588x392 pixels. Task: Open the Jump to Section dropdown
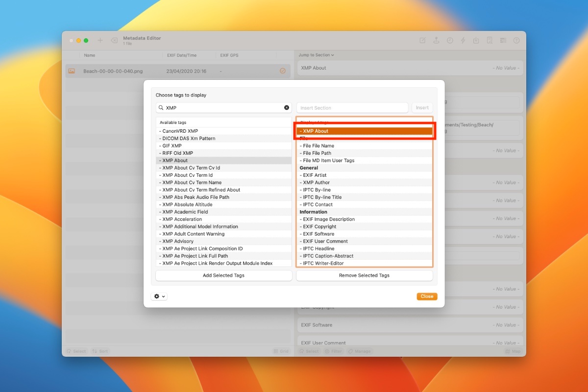coord(317,55)
